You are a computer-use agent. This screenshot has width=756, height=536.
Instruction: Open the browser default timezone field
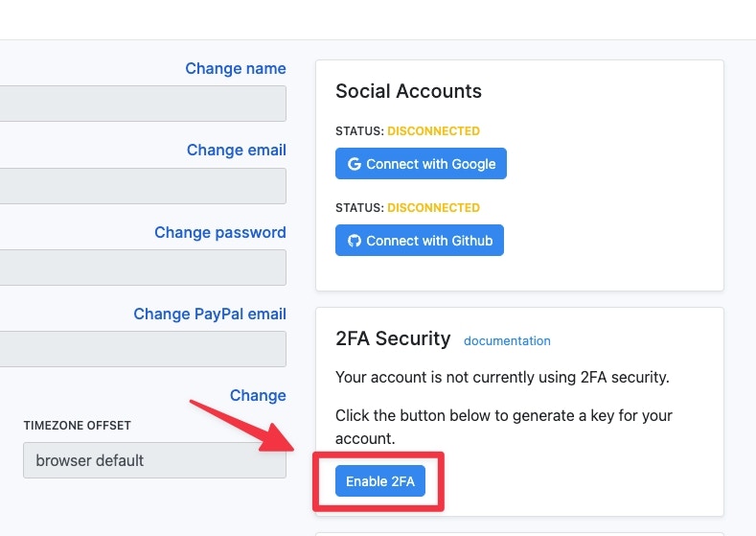click(x=154, y=460)
